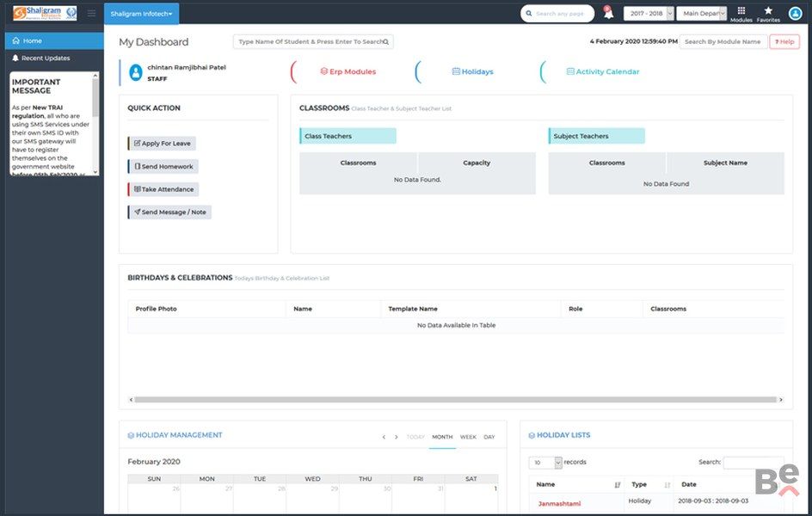Open the notifications bell icon
The width and height of the screenshot is (812, 516).
608,13
